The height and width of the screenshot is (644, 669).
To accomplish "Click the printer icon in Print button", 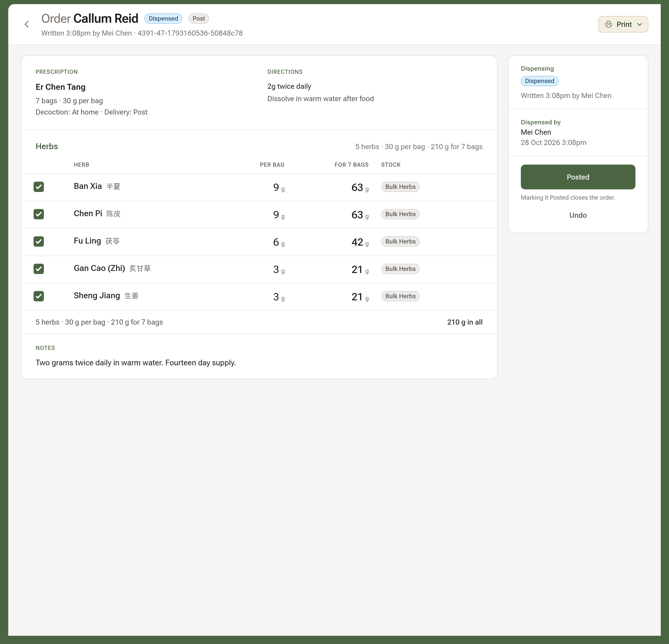I will pos(608,24).
